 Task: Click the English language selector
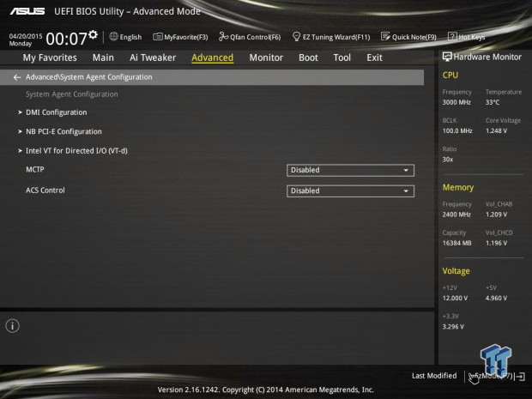pos(130,37)
